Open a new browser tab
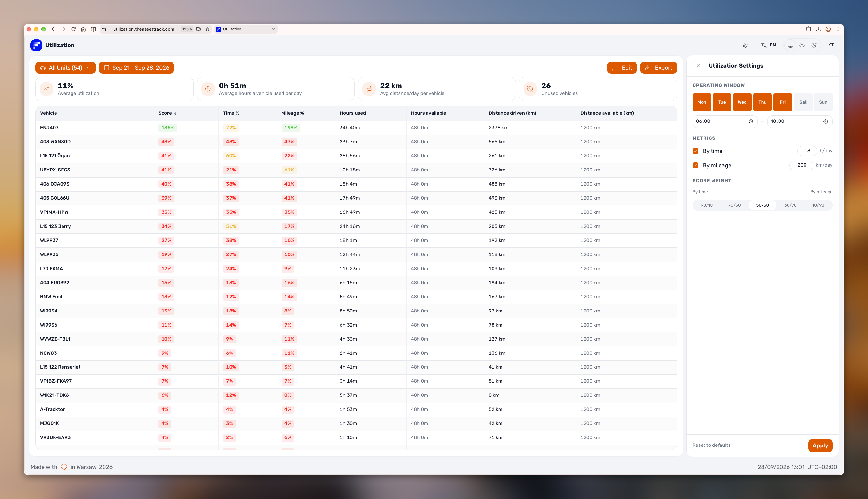Viewport: 868px width, 499px height. [x=283, y=29]
